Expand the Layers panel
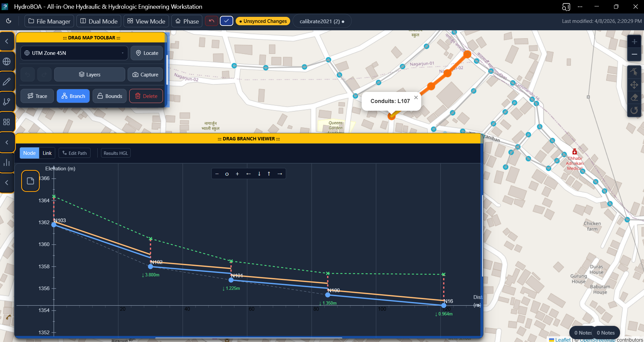This screenshot has width=644, height=342. point(90,75)
